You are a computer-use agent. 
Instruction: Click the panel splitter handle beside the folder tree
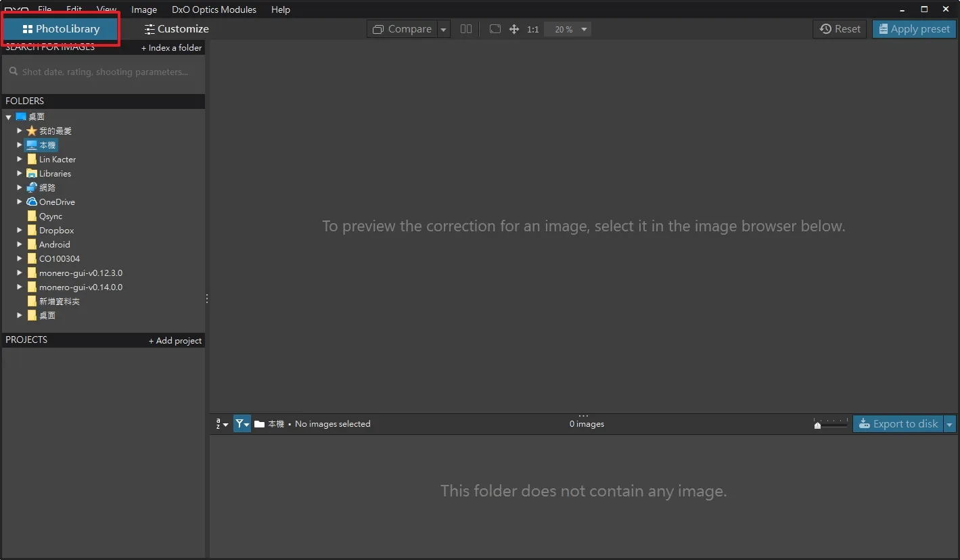click(207, 298)
